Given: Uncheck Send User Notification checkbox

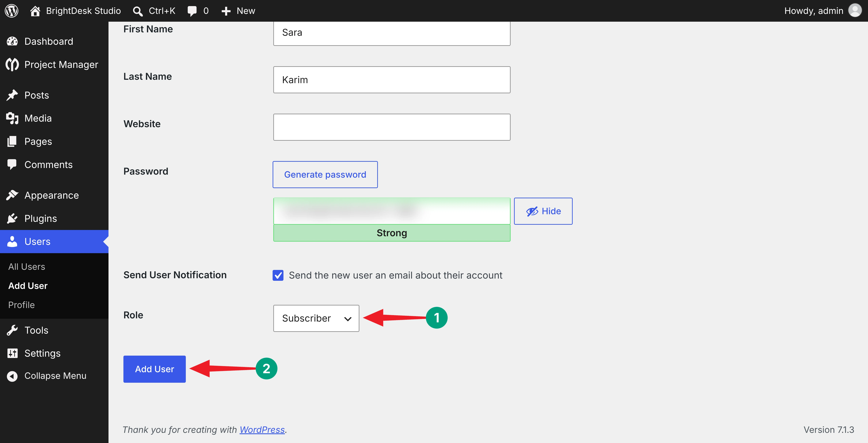Looking at the screenshot, I should click(x=278, y=275).
